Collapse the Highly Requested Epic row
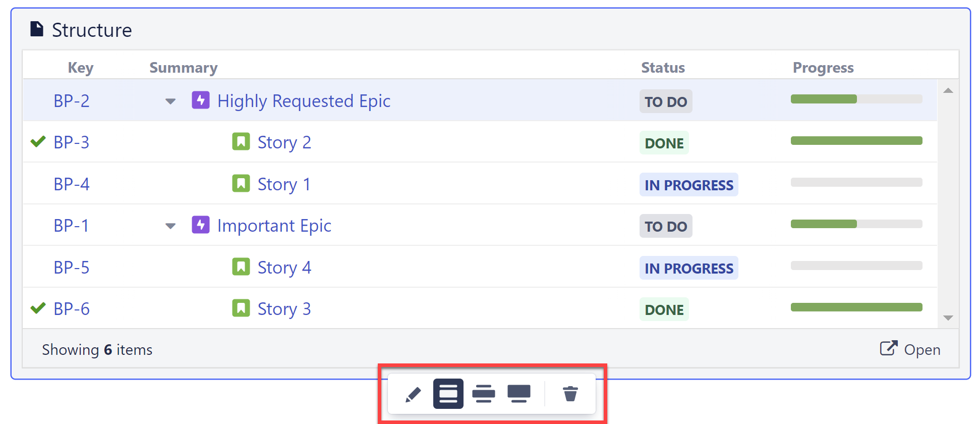980x424 pixels. (170, 101)
